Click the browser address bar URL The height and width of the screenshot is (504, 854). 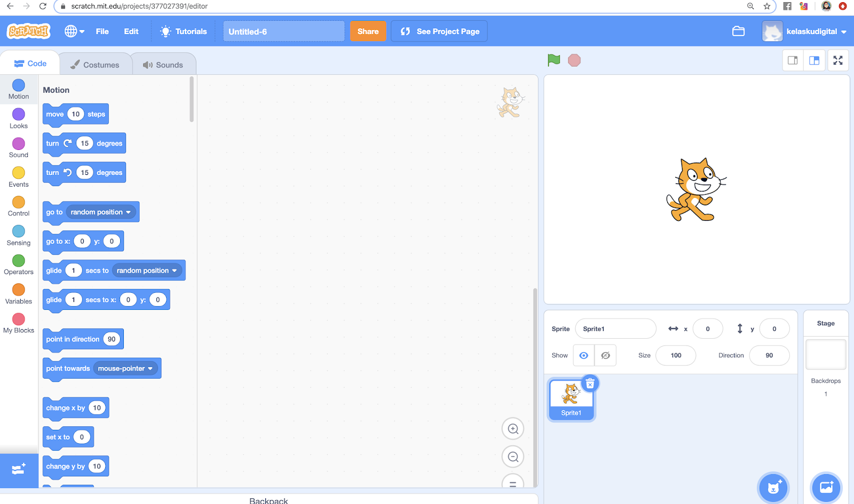(x=139, y=6)
